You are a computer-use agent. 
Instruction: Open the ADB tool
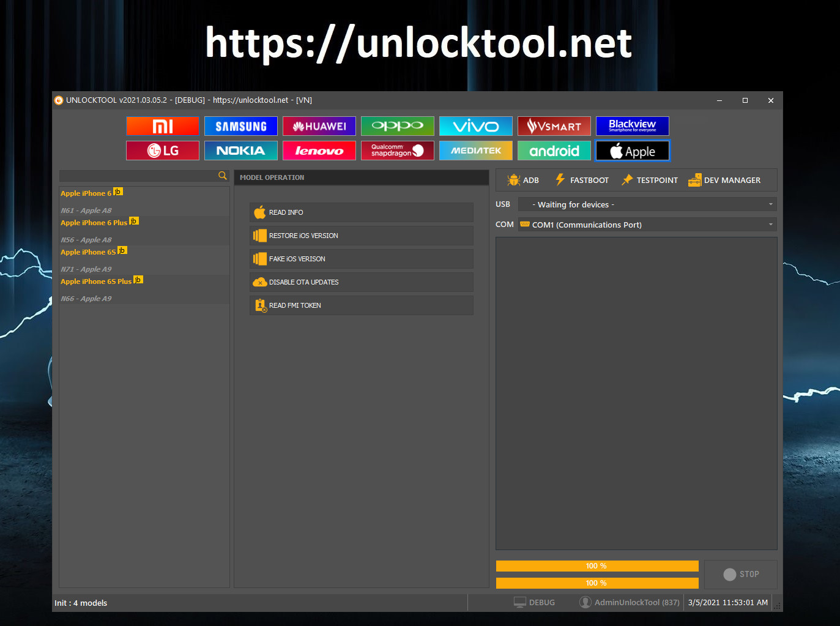point(523,180)
